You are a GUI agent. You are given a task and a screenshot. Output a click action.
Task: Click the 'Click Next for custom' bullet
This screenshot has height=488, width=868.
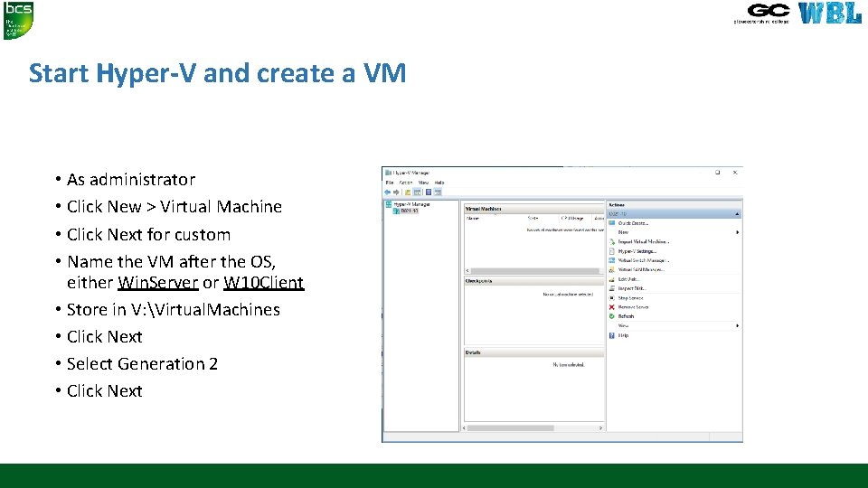pyautogui.click(x=148, y=235)
